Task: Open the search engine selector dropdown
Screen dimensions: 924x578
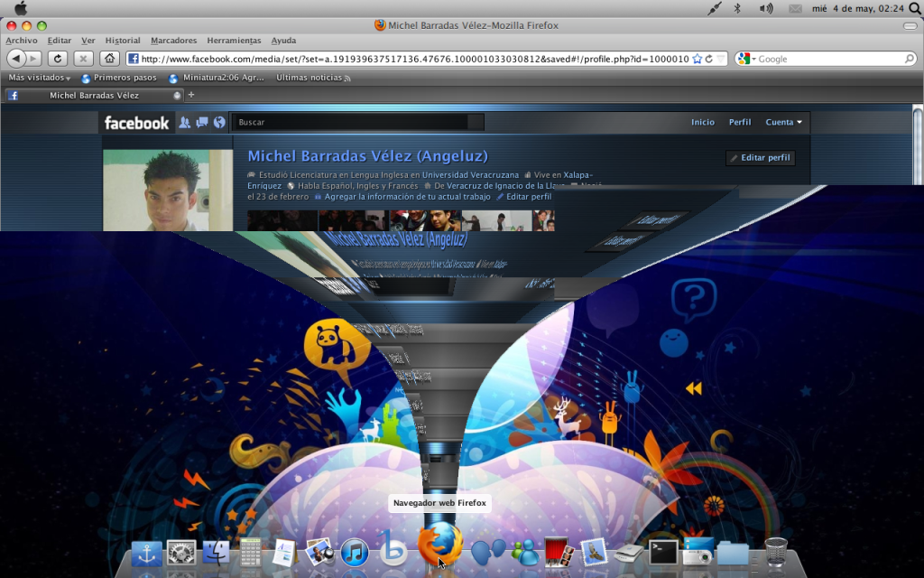Action: (746, 59)
